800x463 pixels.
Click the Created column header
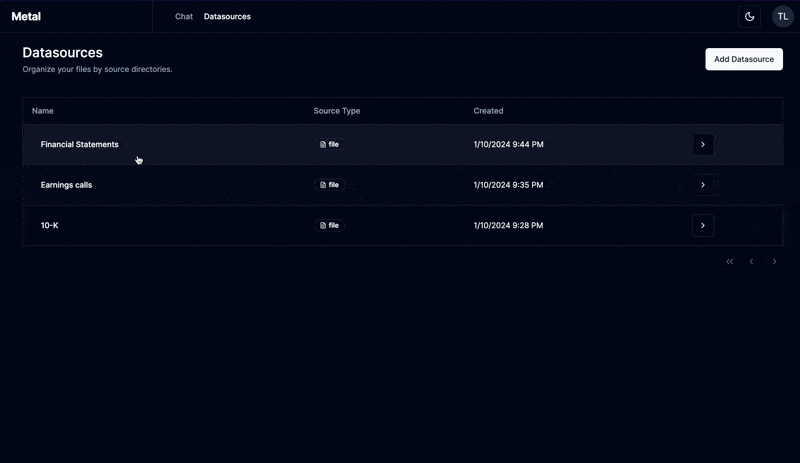pyautogui.click(x=488, y=111)
